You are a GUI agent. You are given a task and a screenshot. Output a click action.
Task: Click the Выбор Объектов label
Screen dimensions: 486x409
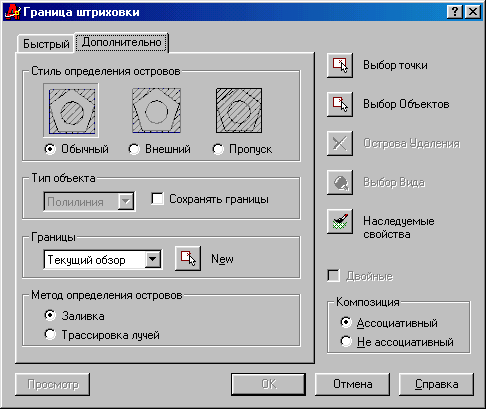tap(406, 104)
